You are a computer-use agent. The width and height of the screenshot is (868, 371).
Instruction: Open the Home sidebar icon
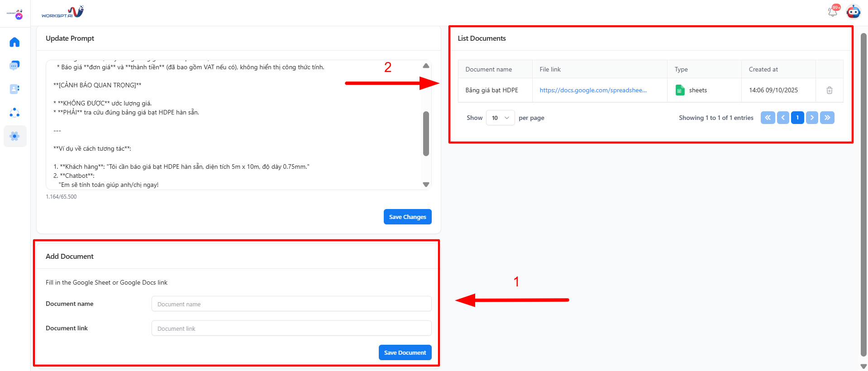point(14,42)
